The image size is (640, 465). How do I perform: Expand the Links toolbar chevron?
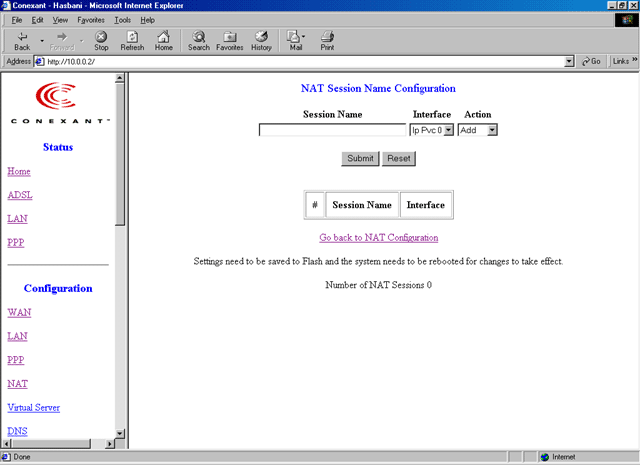coord(635,60)
